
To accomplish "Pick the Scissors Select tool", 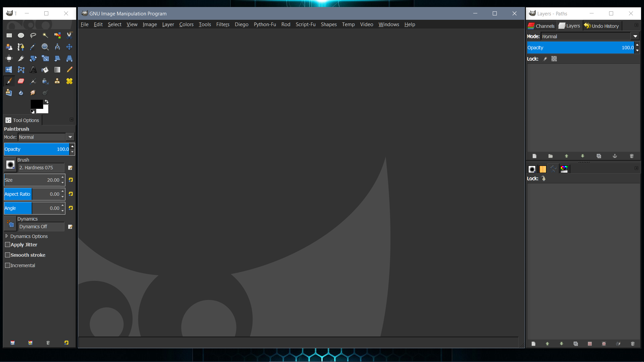I will [x=69, y=35].
